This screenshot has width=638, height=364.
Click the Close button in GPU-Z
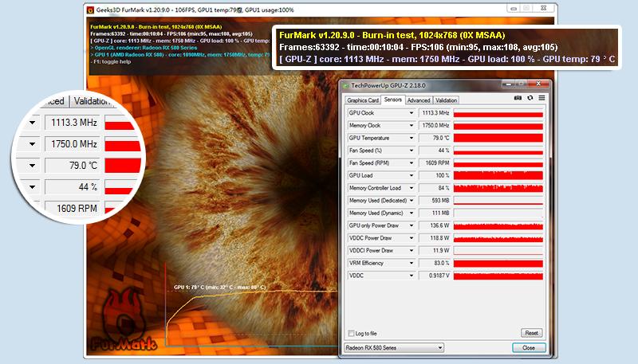pyautogui.click(x=529, y=348)
